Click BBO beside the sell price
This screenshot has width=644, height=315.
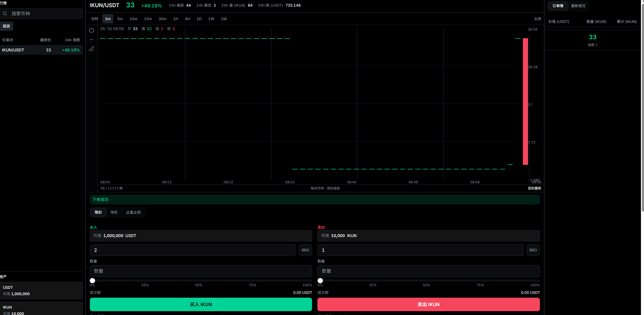[533, 250]
